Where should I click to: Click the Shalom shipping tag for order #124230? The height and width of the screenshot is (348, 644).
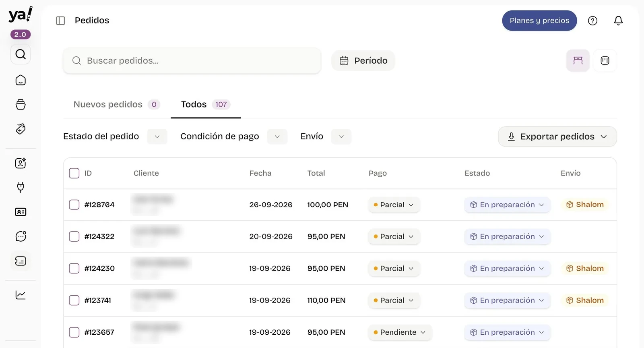(x=585, y=268)
